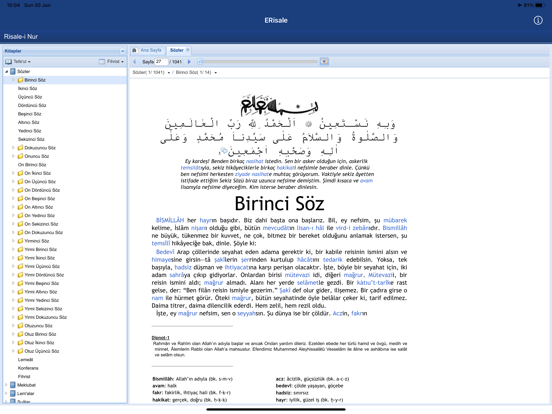552x414 pixels.
Task: Collapse the Sözler book tree
Action: point(6,71)
